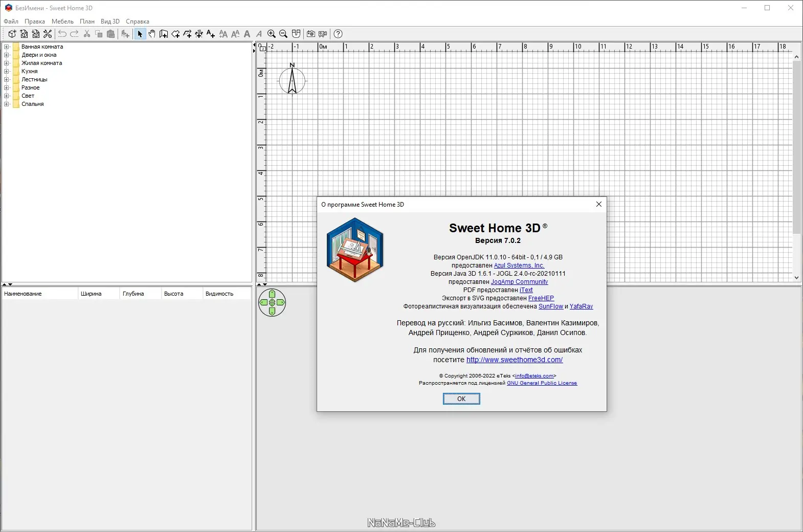Expand the Кухня folder
Image resolution: width=803 pixels, height=532 pixels.
tap(7, 71)
